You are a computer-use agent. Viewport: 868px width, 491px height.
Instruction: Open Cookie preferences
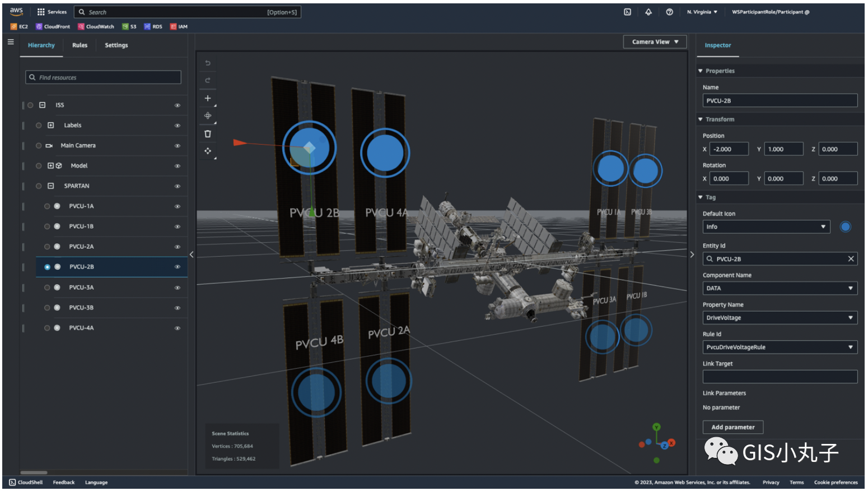tap(836, 483)
